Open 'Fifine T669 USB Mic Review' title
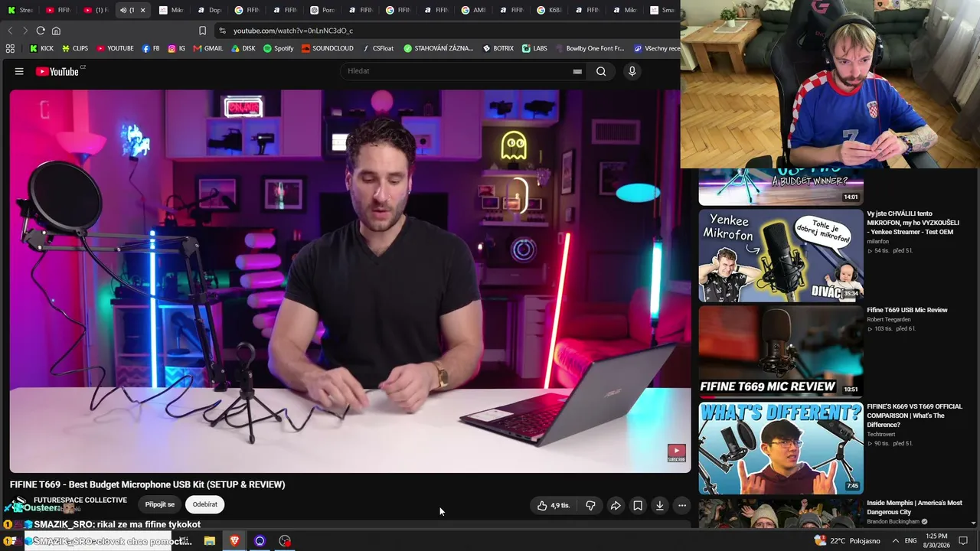Screen dimensions: 980x551 coord(907,310)
